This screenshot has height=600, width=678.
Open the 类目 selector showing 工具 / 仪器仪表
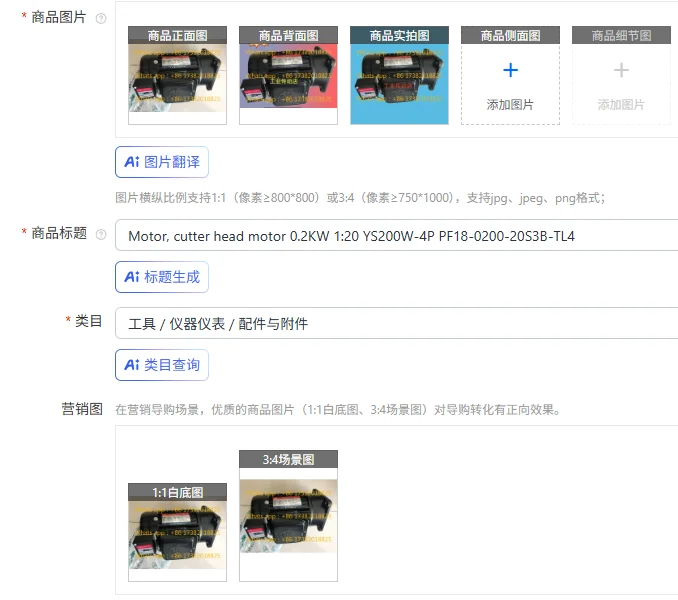tap(397, 323)
